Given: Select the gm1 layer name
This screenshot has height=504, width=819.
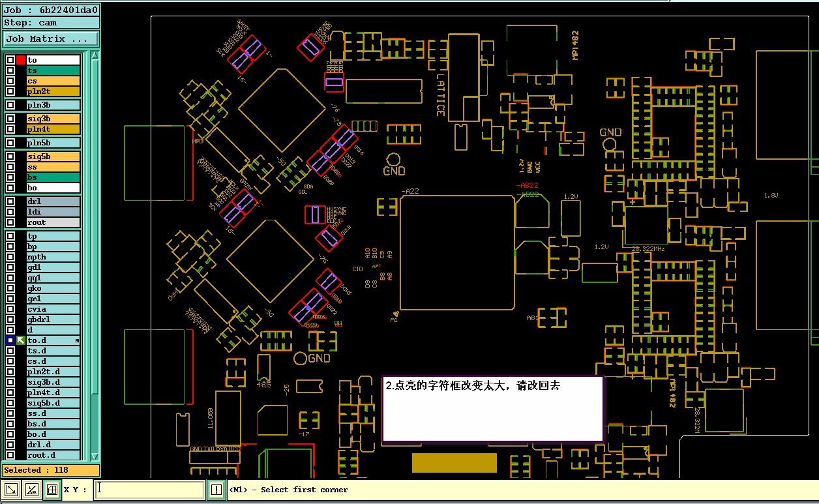Looking at the screenshot, I should tap(53, 299).
